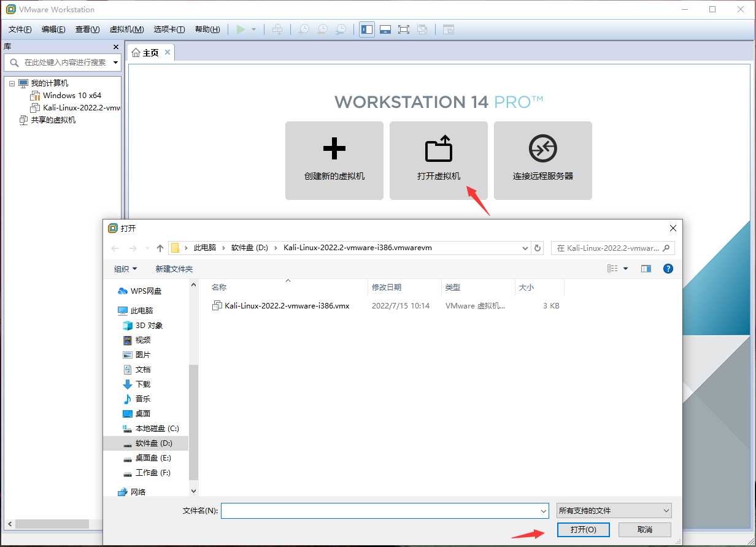Click 此电脑 in the address breadcrumb
Image resolution: width=756 pixels, height=547 pixels.
click(205, 248)
